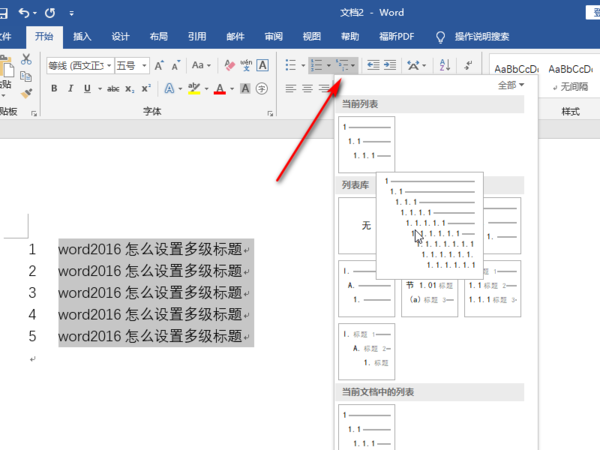
Task: Open underline style dropdown arrow
Action: (100, 89)
